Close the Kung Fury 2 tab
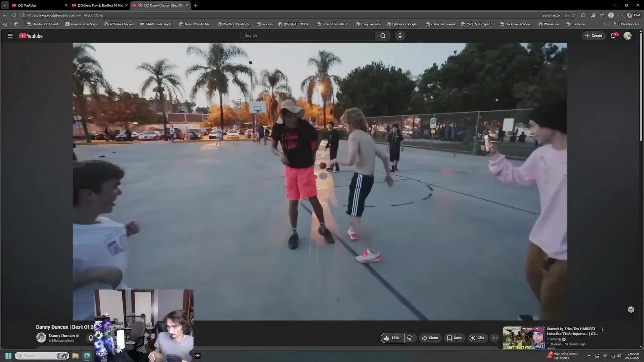Image resolution: width=644 pixels, height=362 pixels. [127, 5]
